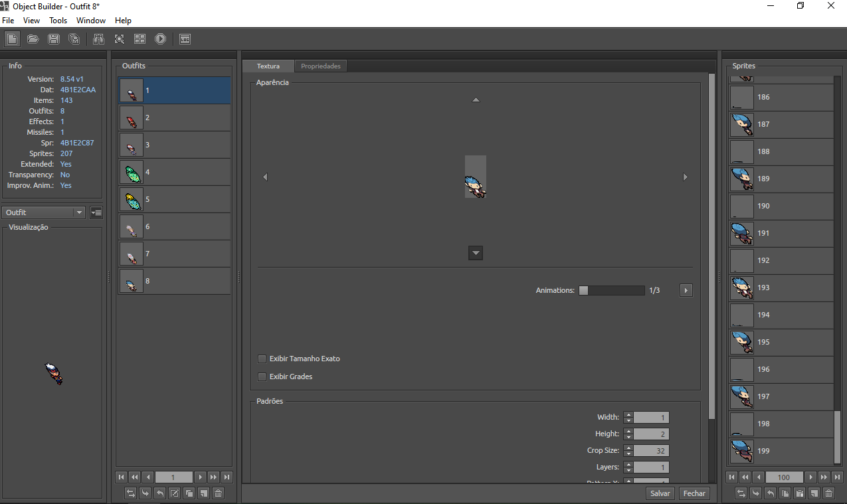847x504 pixels.
Task: Save with the single floppy disk icon
Action: pyautogui.click(x=54, y=39)
